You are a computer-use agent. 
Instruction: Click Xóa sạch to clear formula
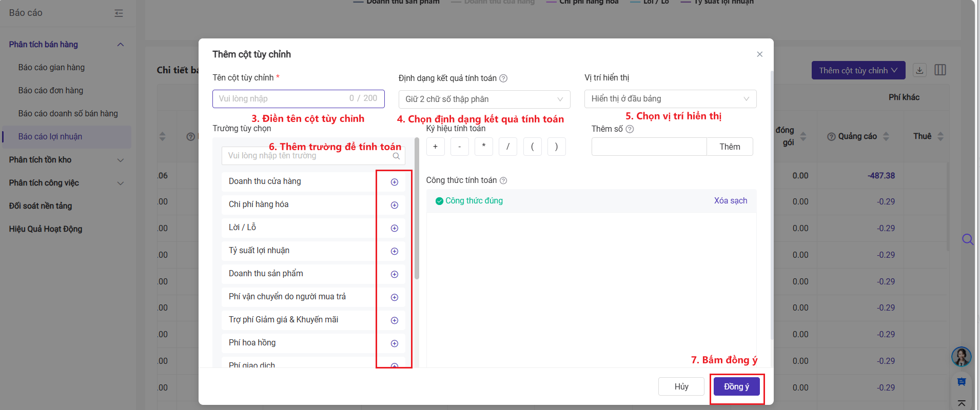tap(730, 201)
